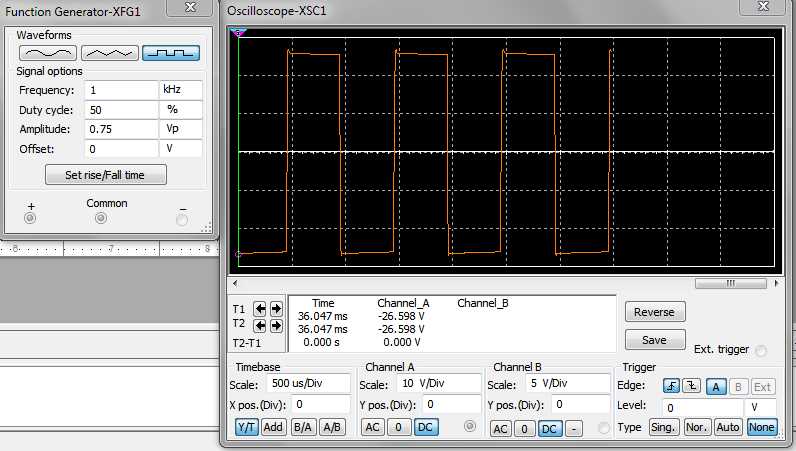Open the offset unit V dropdown
The image size is (796, 451).
180,149
